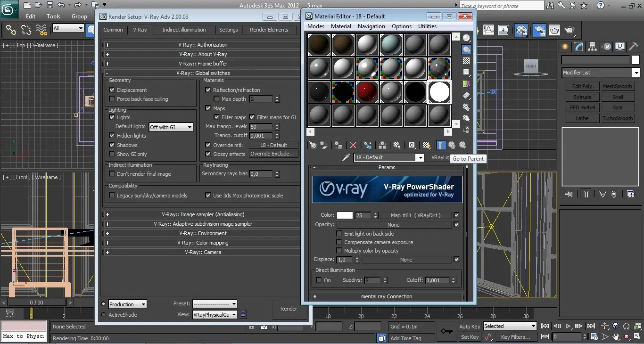This screenshot has width=644, height=344.
Task: Toggle the Hidden lights checkbox
Action: (112, 136)
